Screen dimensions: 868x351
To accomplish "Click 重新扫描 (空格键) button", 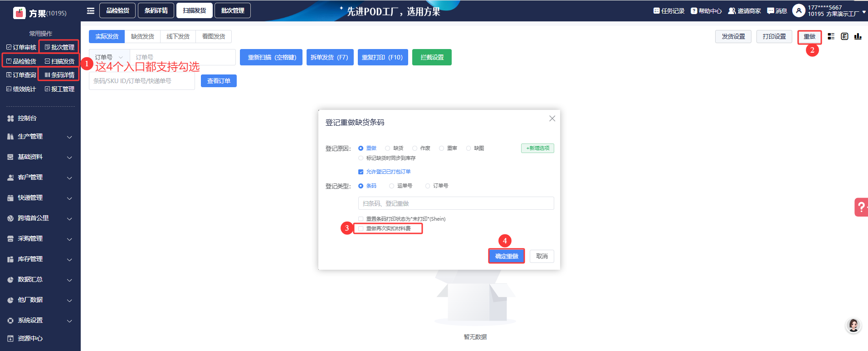I will (x=271, y=57).
